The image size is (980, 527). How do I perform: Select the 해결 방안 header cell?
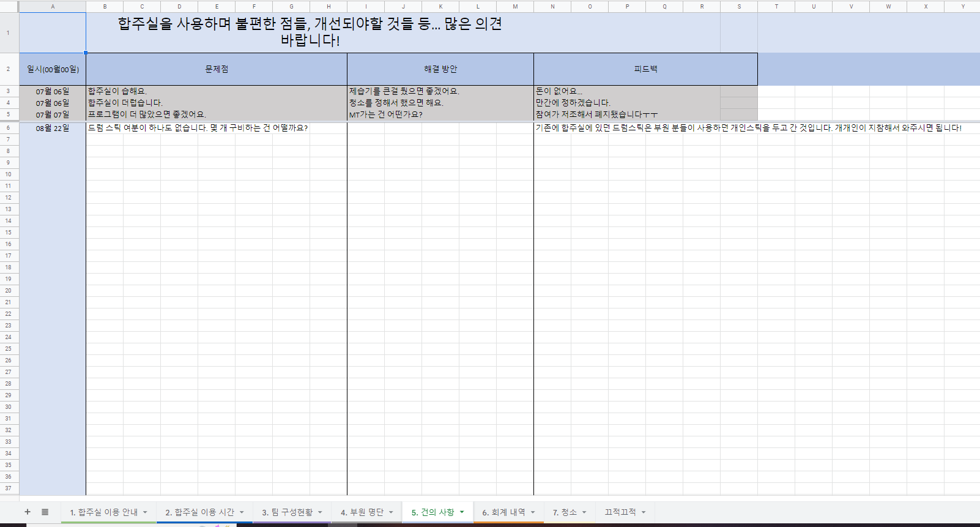click(x=440, y=69)
